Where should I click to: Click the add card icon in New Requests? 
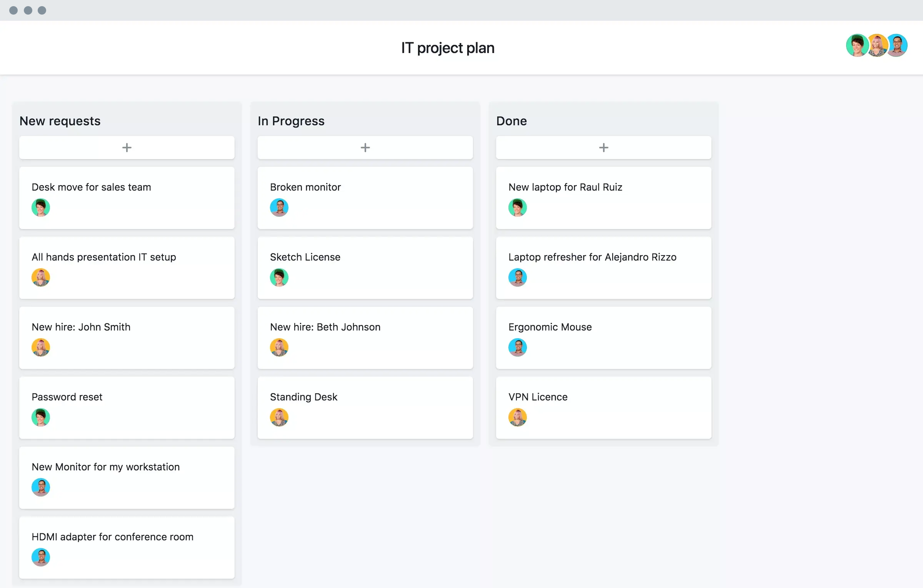(127, 147)
